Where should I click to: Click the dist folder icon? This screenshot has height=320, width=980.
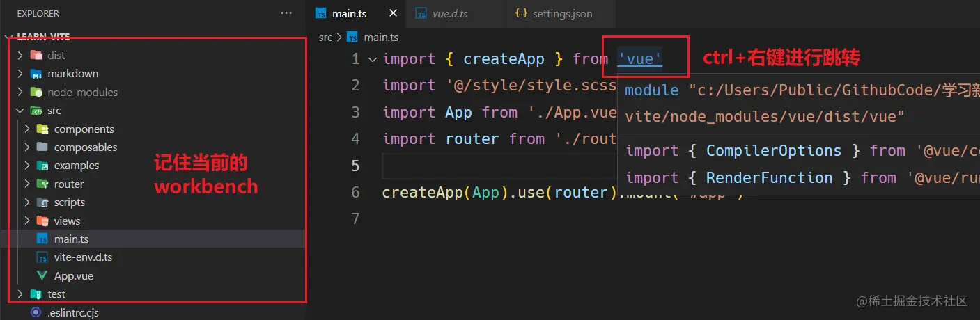pyautogui.click(x=36, y=55)
